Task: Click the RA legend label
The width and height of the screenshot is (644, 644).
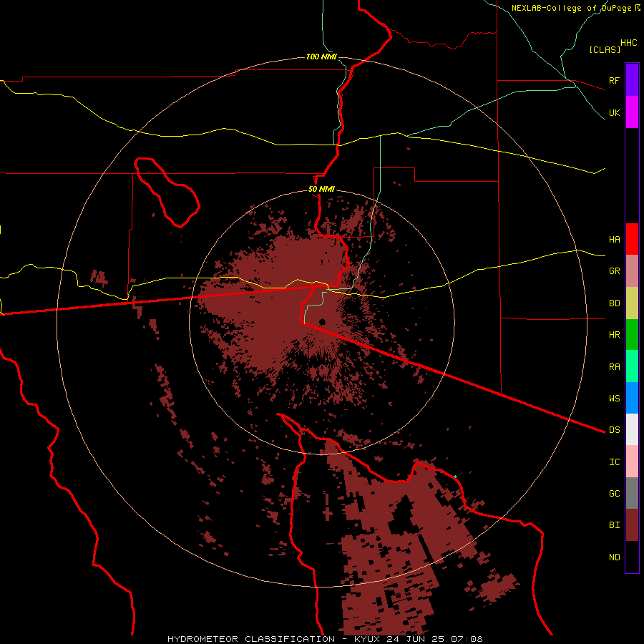Action: [614, 367]
